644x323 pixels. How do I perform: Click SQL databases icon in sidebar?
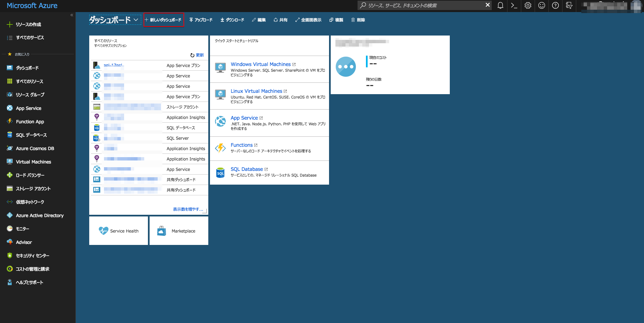click(x=10, y=135)
